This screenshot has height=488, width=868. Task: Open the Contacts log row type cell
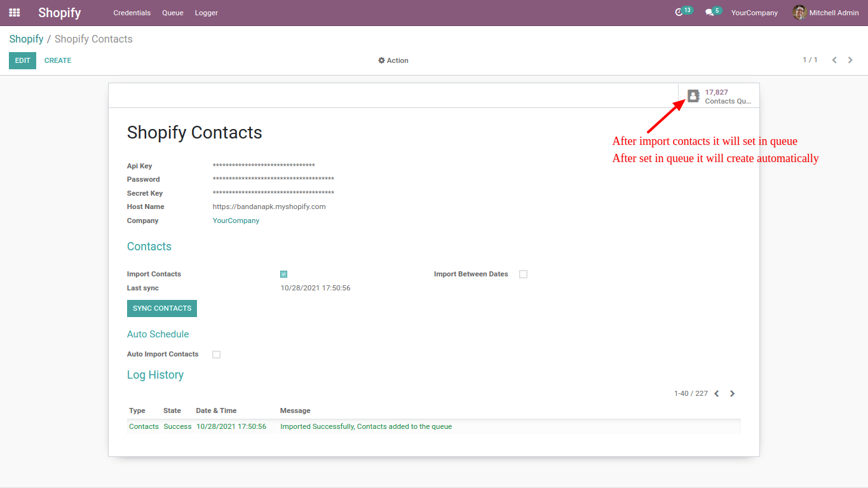click(x=144, y=426)
